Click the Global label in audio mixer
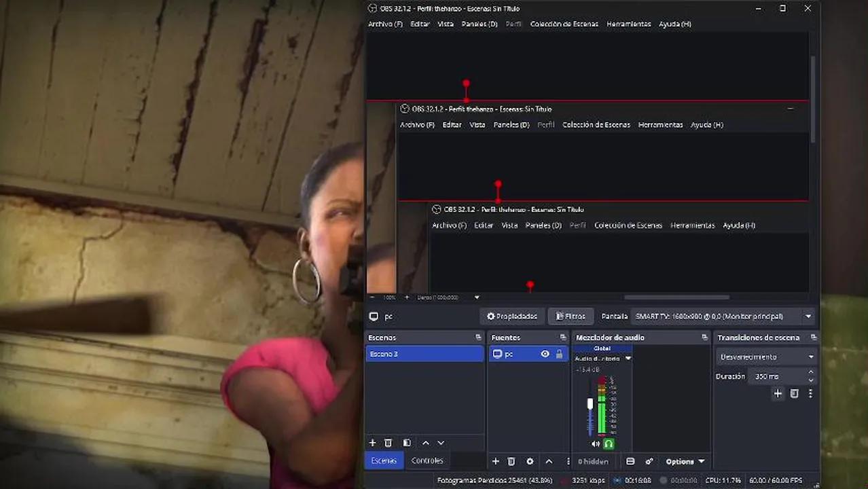Viewport: 868px width, 489px height. coord(602,348)
